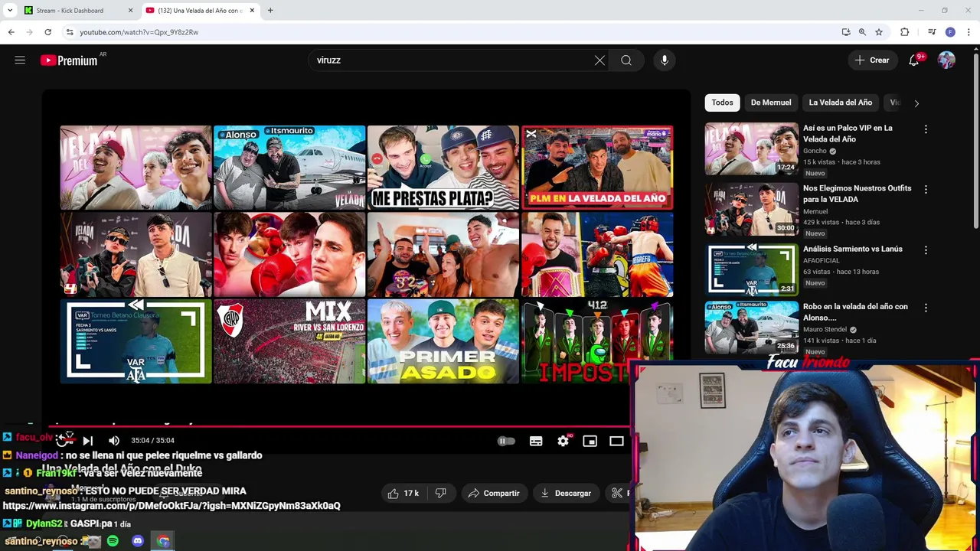This screenshot has width=980, height=551.
Task: Go back with the browser arrow
Action: coord(11,32)
